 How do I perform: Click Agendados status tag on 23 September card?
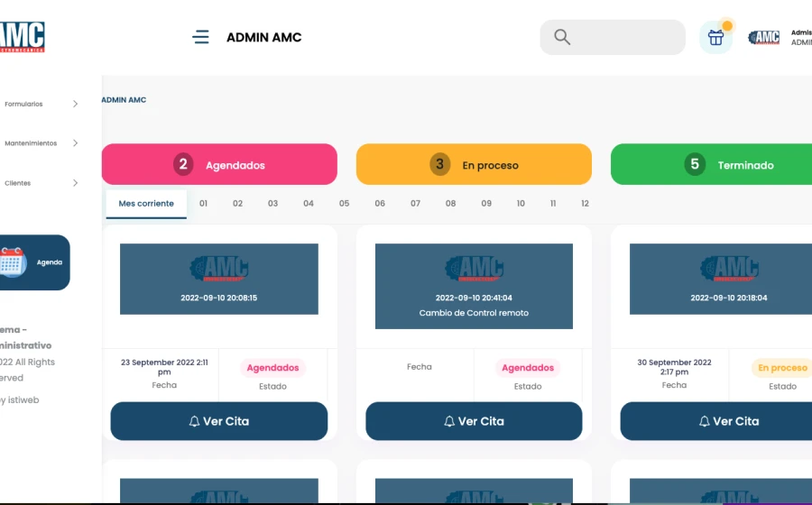272,368
